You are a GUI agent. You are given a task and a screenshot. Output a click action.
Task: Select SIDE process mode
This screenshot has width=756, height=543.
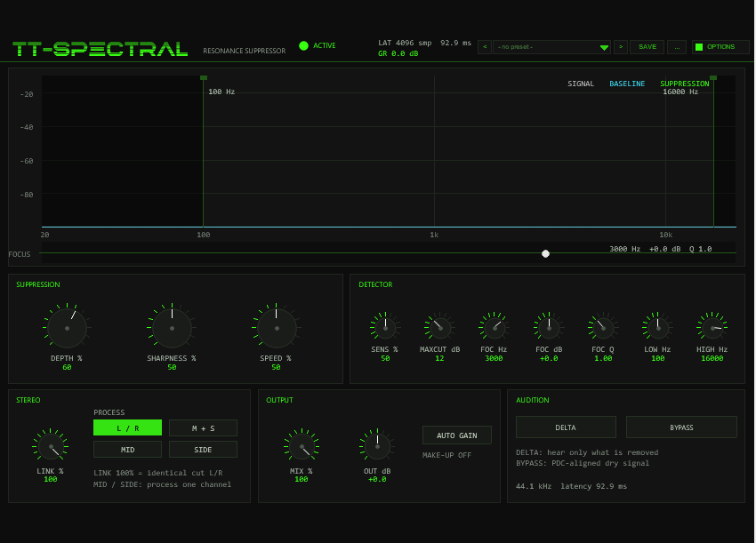point(203,449)
